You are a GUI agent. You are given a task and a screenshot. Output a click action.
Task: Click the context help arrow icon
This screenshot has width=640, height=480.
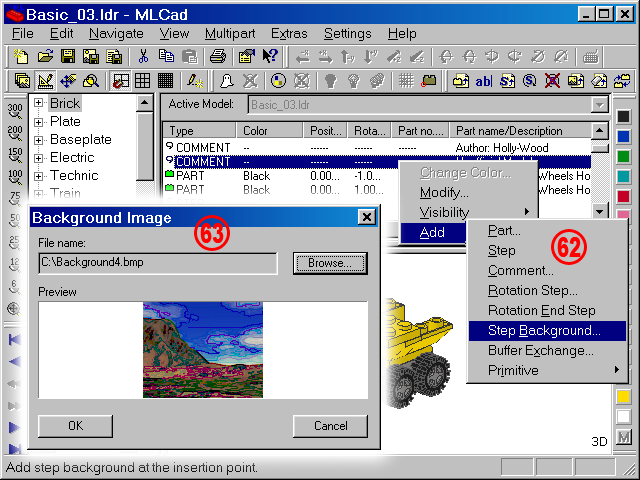click(270, 56)
